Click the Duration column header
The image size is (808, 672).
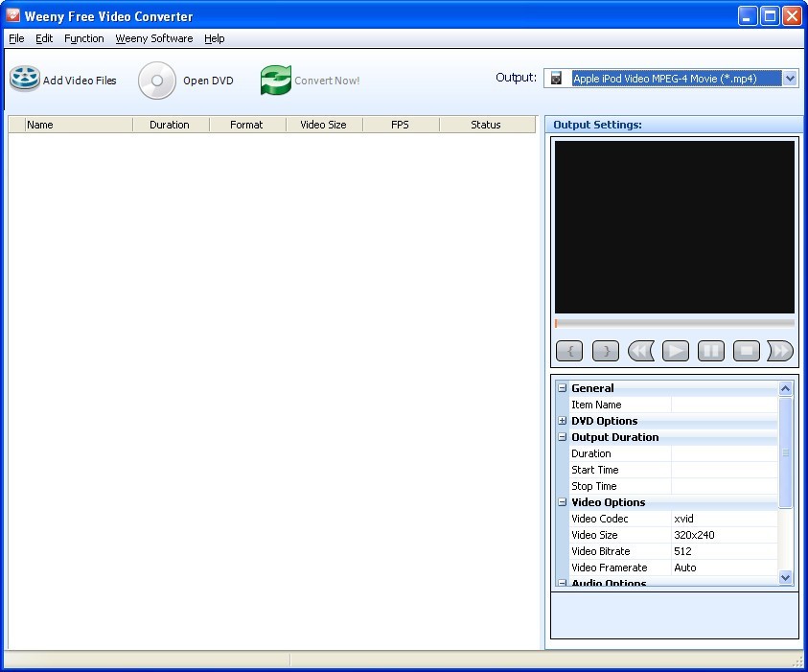[170, 124]
